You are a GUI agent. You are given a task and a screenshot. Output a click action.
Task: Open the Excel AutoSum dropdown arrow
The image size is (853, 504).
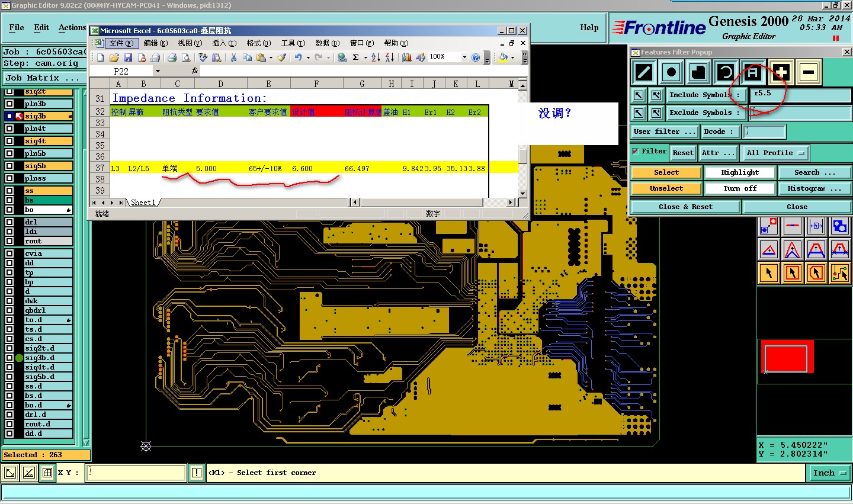point(365,57)
